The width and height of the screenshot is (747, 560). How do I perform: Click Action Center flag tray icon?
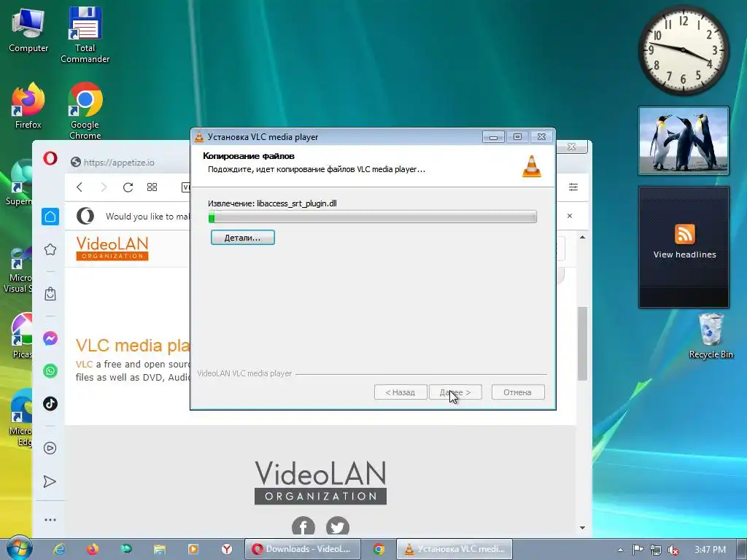pos(638,550)
